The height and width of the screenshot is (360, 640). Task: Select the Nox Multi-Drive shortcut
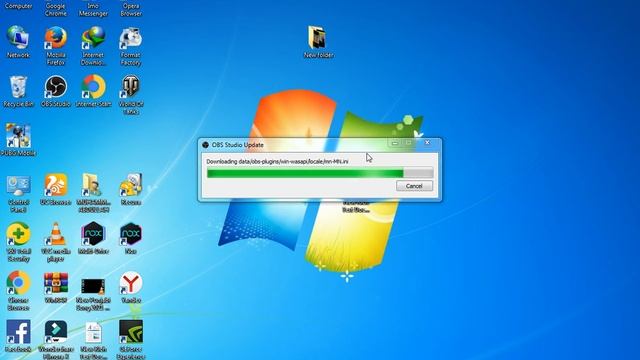pyautogui.click(x=93, y=238)
